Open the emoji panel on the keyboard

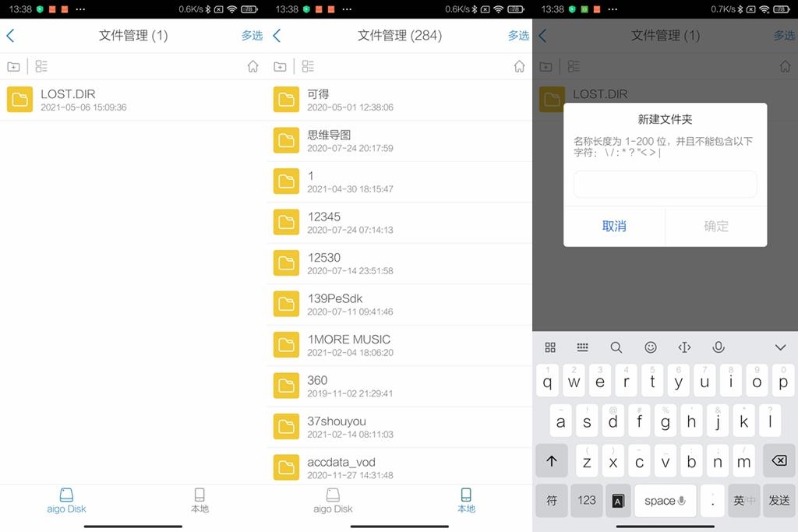click(651, 347)
